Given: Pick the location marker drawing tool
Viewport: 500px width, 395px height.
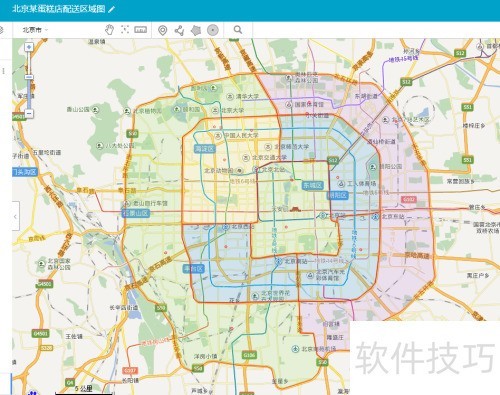Looking at the screenshot, I should (162, 30).
